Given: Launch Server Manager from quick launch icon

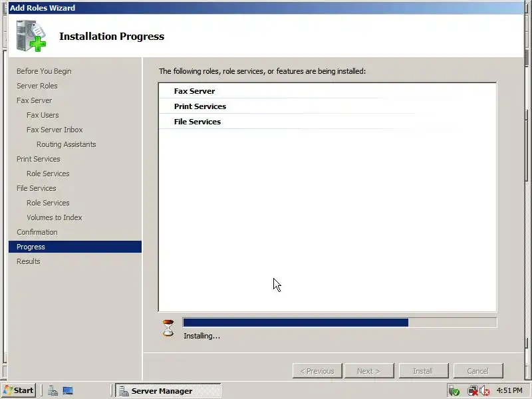Looking at the screenshot, I should point(53,390).
